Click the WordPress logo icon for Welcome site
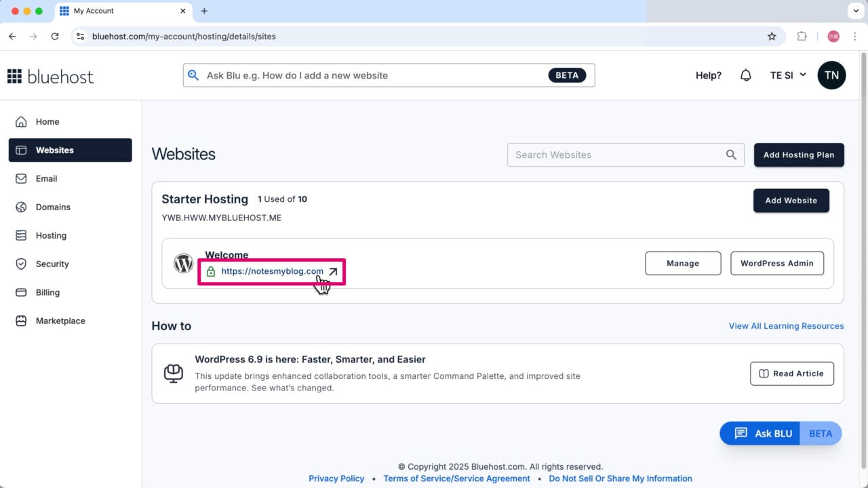The height and width of the screenshot is (488, 868). tap(183, 264)
